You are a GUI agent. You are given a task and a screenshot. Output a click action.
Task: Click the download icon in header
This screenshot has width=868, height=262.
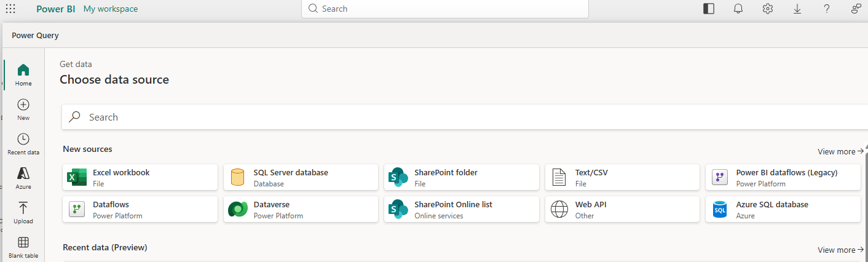pos(797,9)
